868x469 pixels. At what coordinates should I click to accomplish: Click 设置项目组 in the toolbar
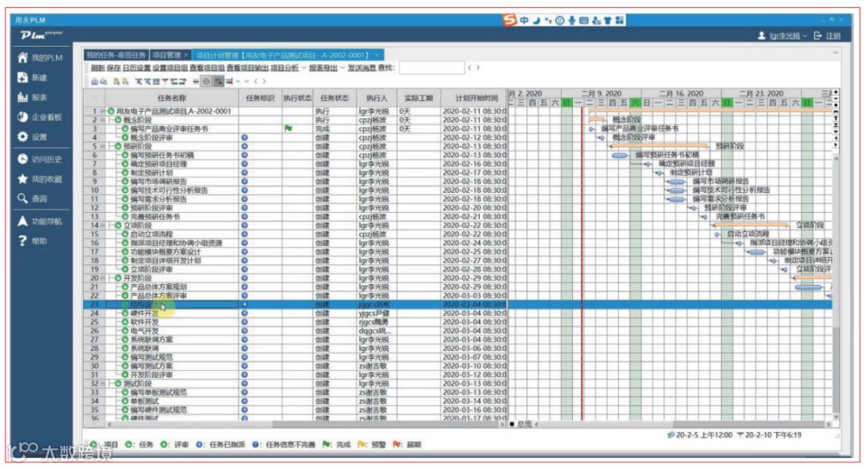click(x=170, y=67)
